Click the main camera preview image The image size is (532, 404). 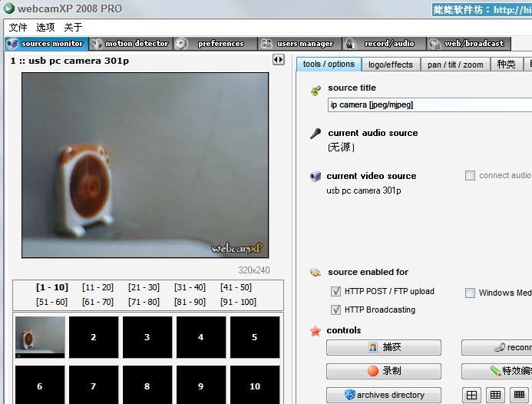145,165
